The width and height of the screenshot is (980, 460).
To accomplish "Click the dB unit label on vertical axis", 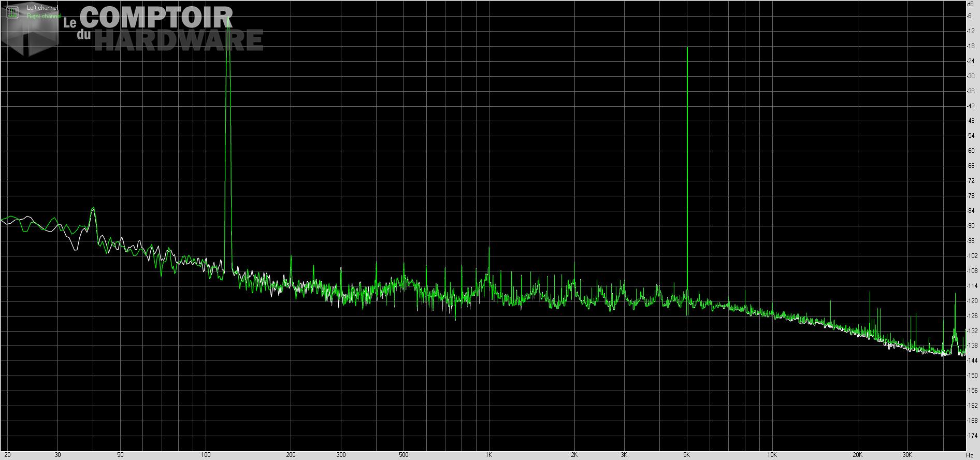I will pyautogui.click(x=970, y=4).
